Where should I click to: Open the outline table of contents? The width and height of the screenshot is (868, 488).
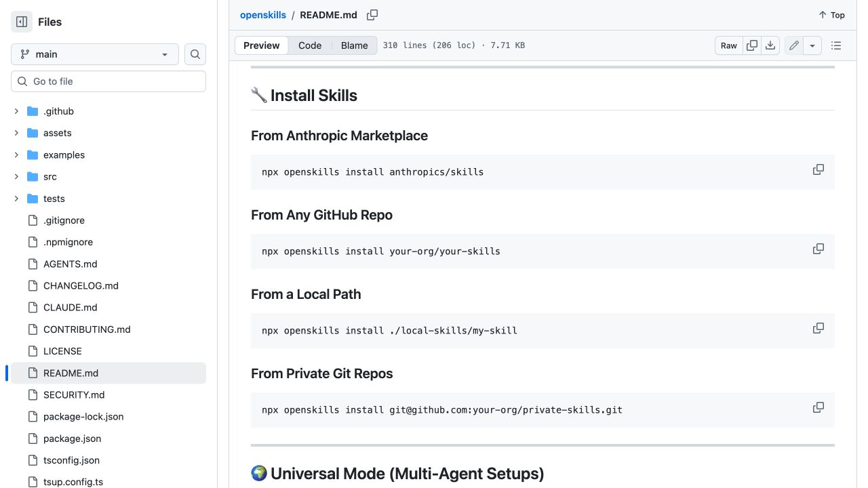(x=836, y=45)
